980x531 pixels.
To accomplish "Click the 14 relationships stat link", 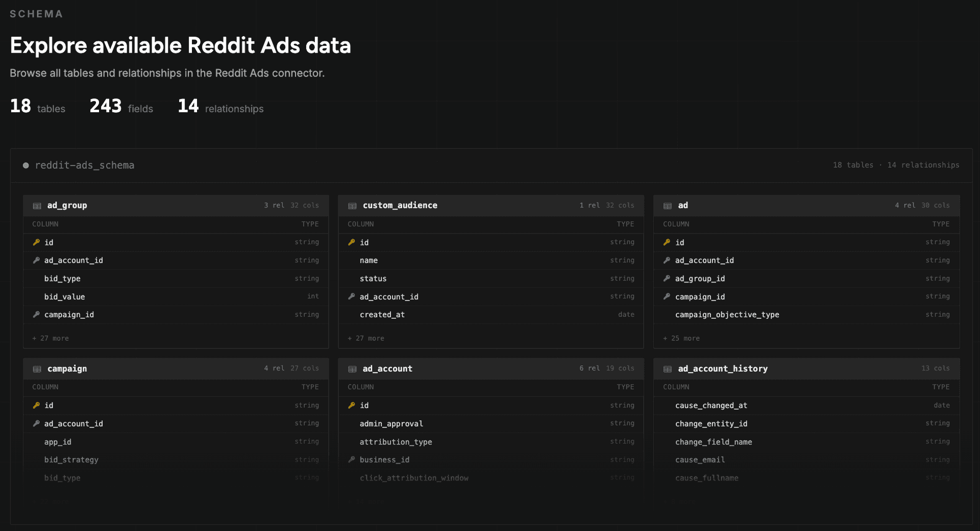I will [220, 106].
